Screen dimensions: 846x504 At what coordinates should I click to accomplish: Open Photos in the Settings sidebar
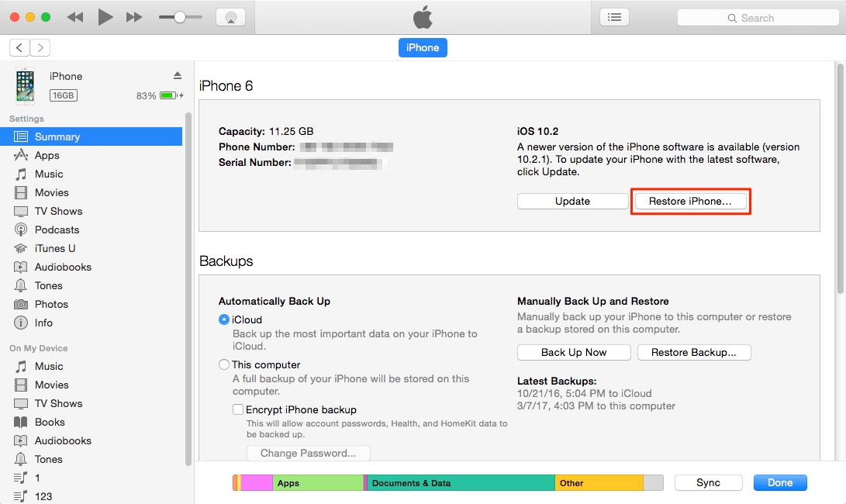coord(51,304)
